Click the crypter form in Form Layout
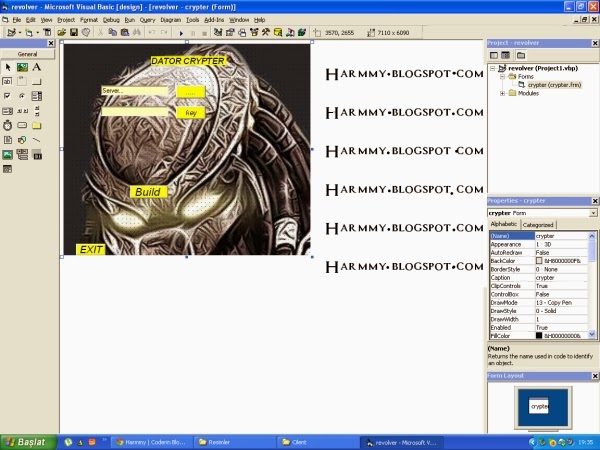Viewport: 600px width, 450px height. click(x=538, y=406)
